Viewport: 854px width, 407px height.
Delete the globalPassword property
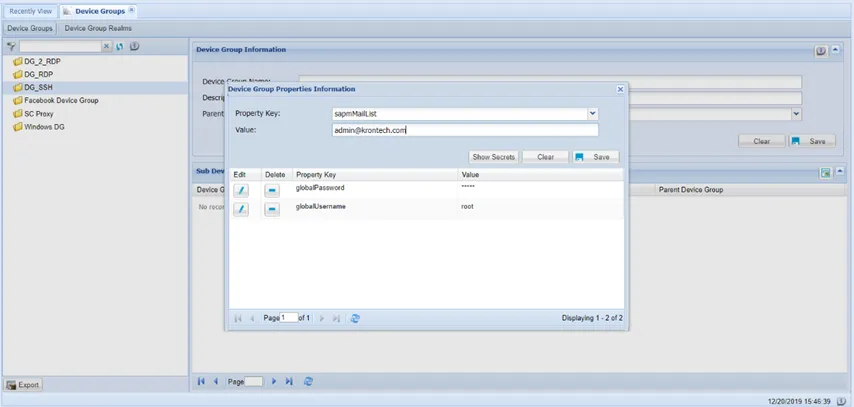point(272,191)
